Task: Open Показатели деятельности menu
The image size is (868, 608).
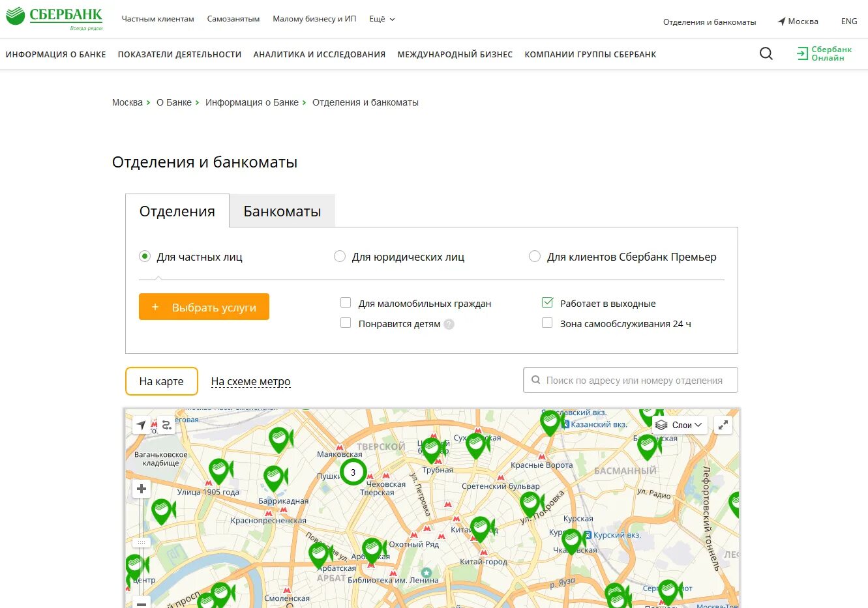Action: pos(179,55)
